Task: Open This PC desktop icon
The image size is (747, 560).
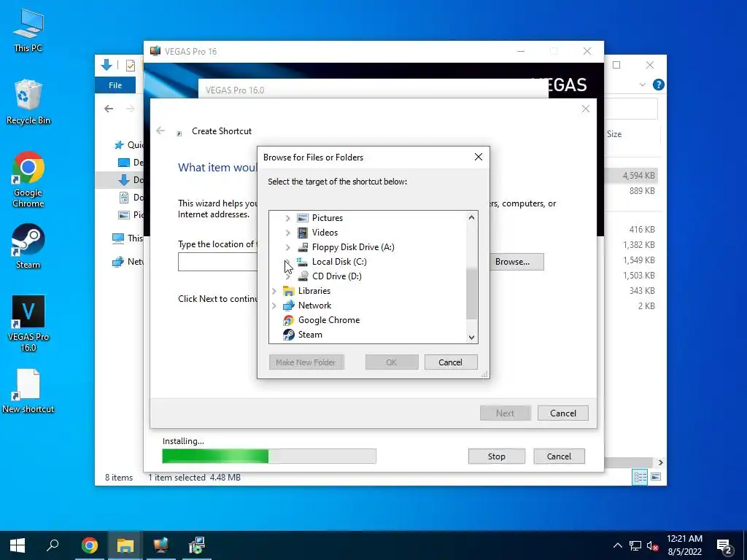Action: [x=28, y=30]
